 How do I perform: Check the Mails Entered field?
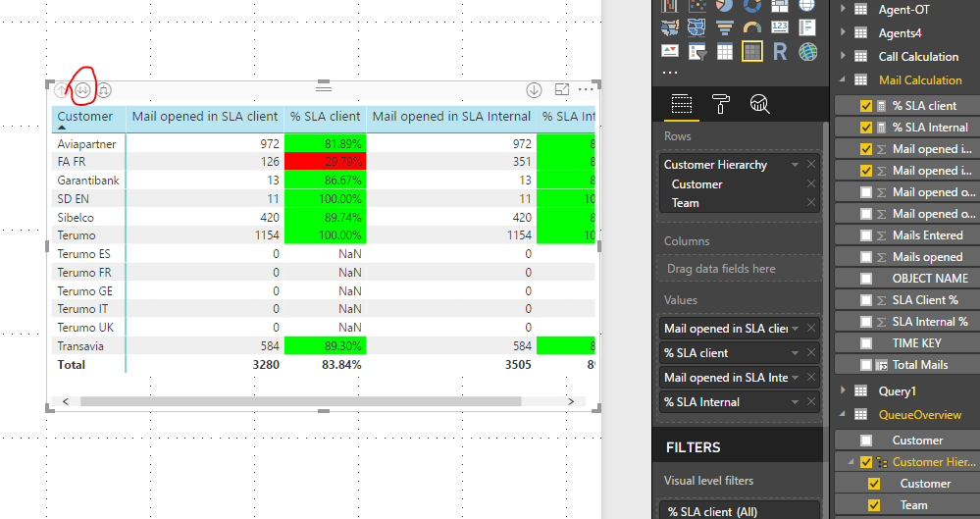865,235
